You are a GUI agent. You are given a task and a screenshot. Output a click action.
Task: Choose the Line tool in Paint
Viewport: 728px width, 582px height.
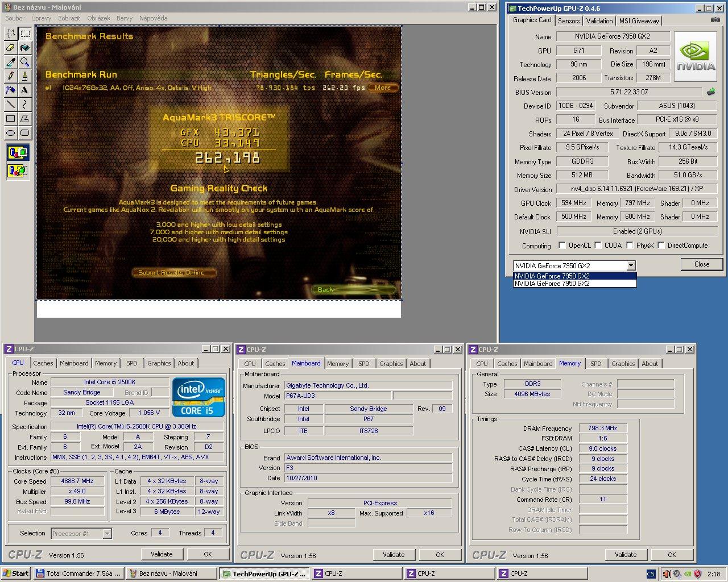[x=11, y=105]
